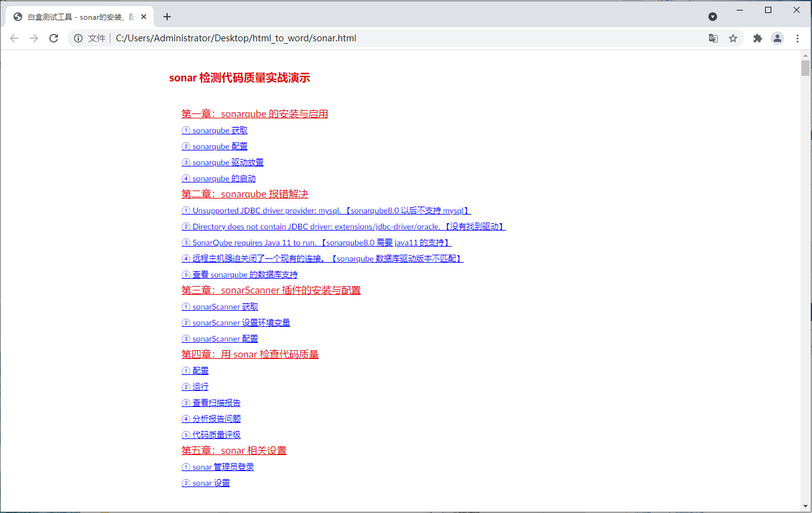Image resolution: width=812 pixels, height=513 pixels.
Task: Open a new tab with the plus button
Action: point(166,17)
